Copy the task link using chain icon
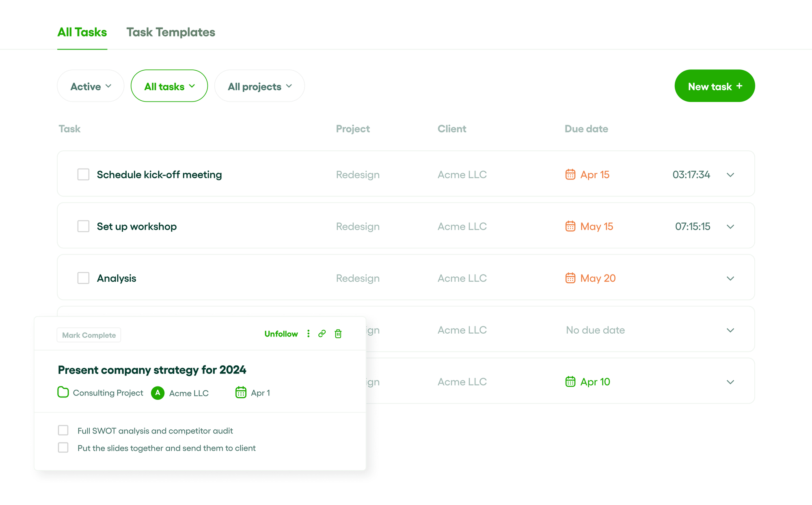 322,333
